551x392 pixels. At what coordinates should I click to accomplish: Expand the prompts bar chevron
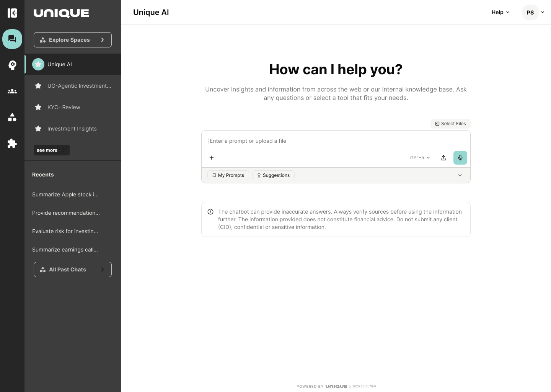coord(460,175)
